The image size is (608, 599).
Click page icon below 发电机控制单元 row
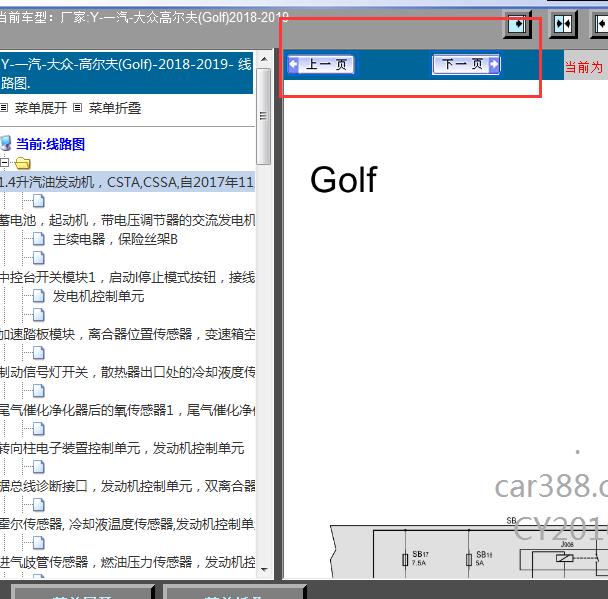pyautogui.click(x=38, y=315)
